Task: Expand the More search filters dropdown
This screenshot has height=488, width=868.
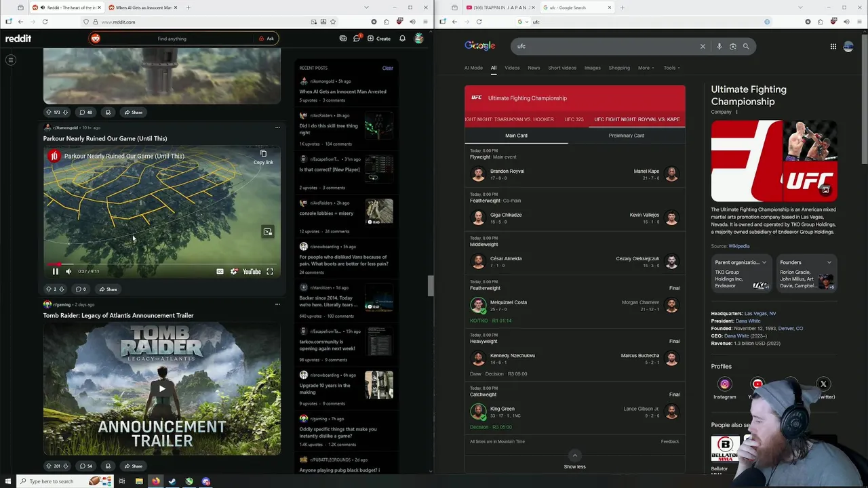Action: pos(646,68)
